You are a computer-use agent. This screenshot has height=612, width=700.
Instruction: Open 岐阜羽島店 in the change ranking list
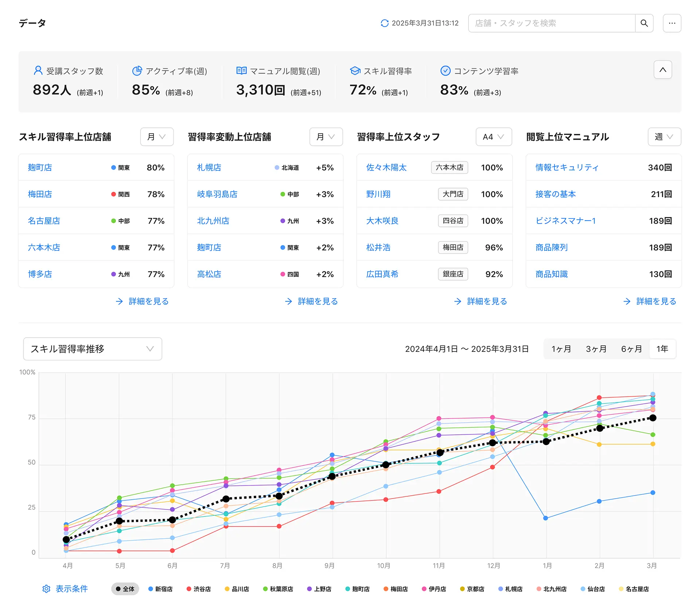[217, 194]
